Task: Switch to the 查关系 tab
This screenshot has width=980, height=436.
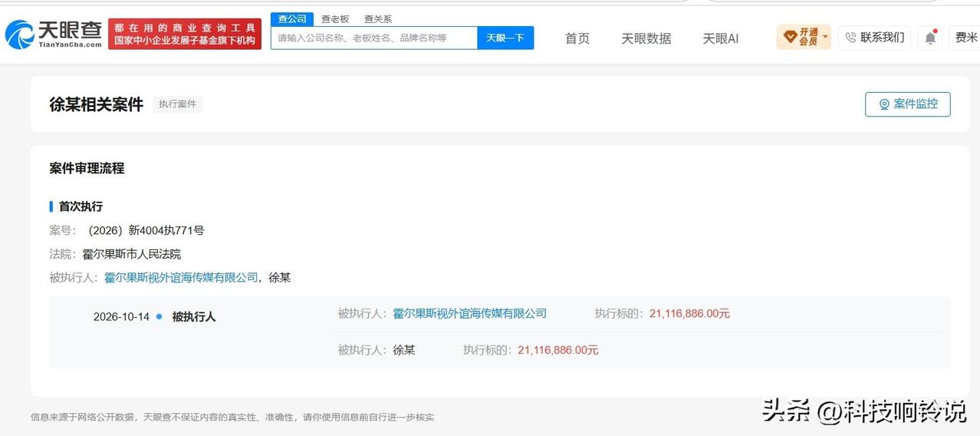Action: pos(378,19)
